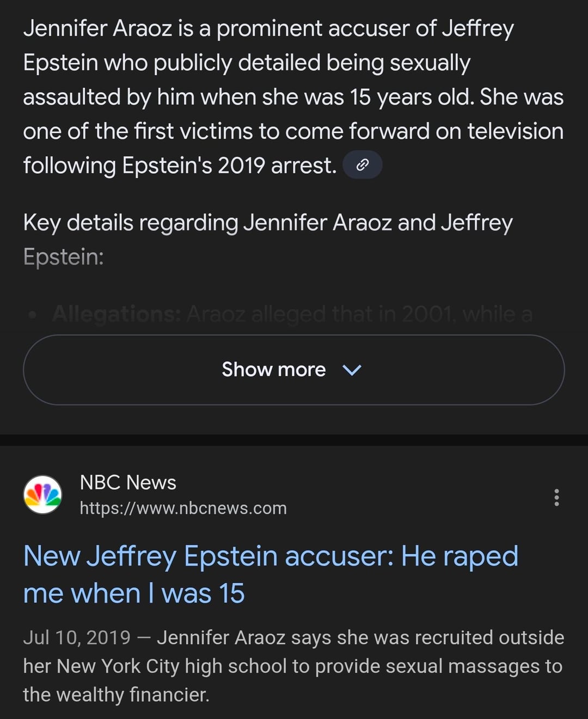Click the faded "Allegations:" bold label
This screenshot has width=588, height=719.
(x=117, y=314)
